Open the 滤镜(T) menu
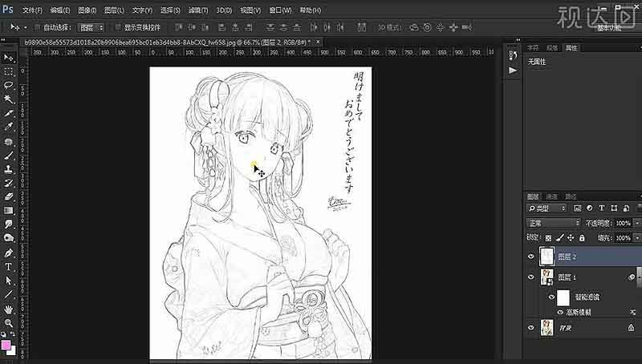 tap(197, 10)
